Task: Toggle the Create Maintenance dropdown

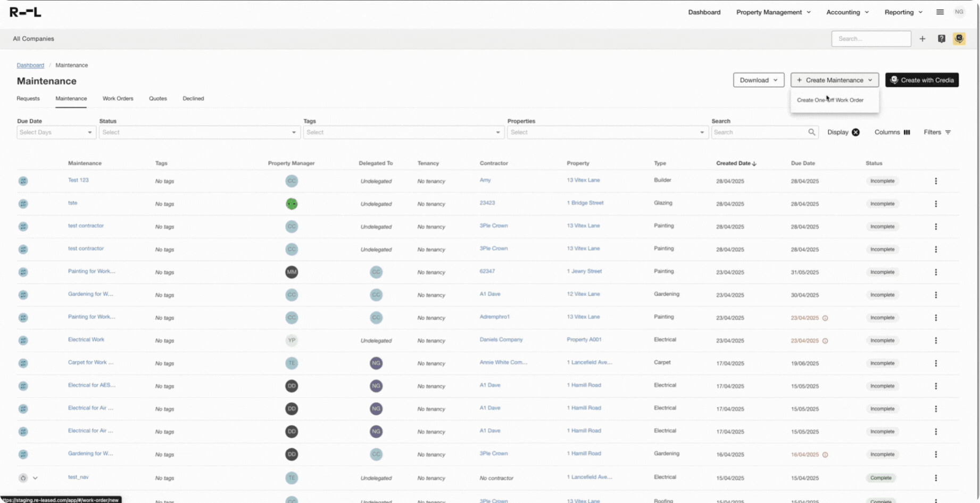Action: pyautogui.click(x=835, y=80)
